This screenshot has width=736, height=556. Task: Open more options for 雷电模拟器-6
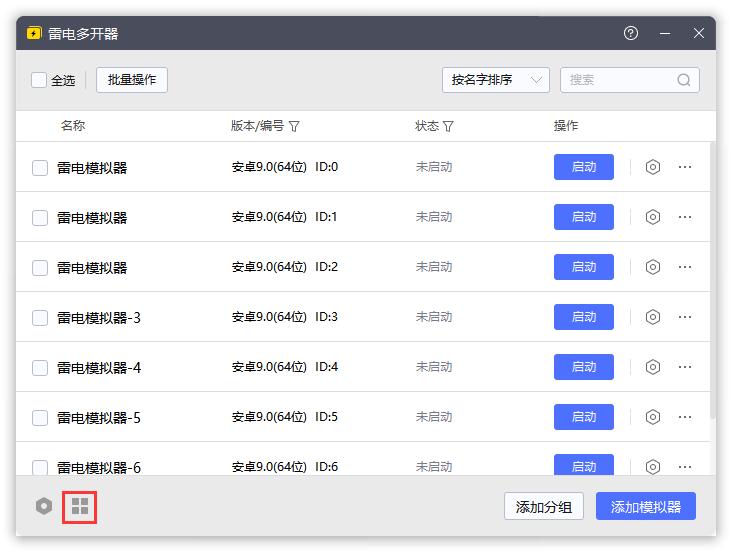685,467
